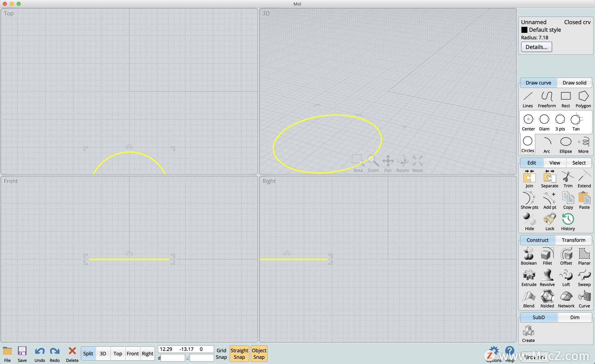Toggle Grid Snap

click(221, 353)
